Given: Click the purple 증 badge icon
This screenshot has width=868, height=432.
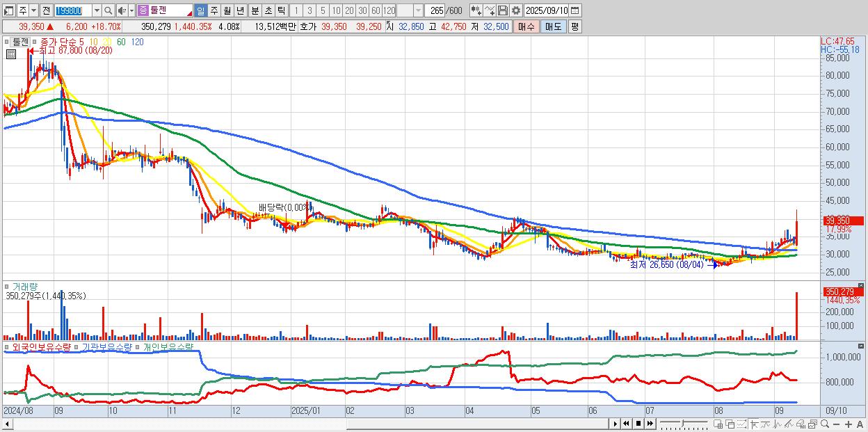Looking at the screenshot, I should (143, 10).
